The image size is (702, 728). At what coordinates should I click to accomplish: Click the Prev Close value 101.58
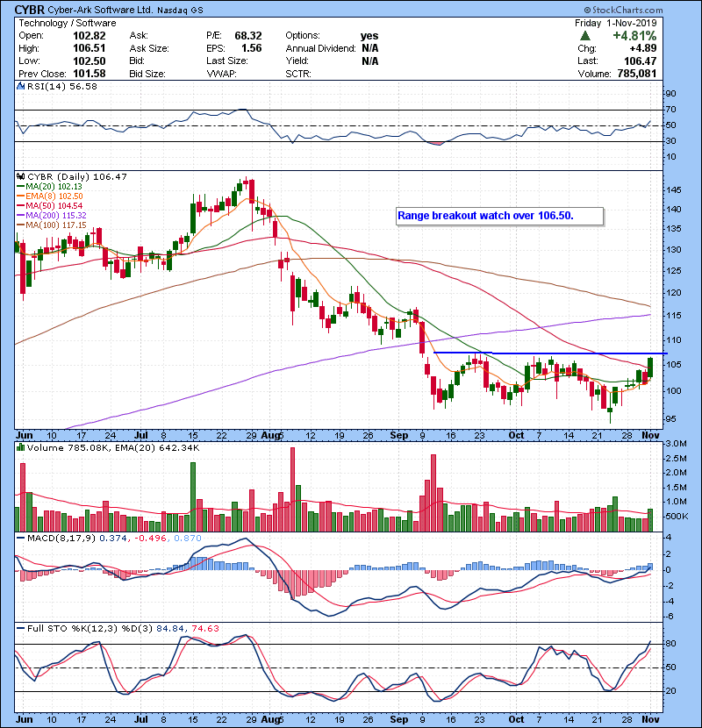point(90,74)
